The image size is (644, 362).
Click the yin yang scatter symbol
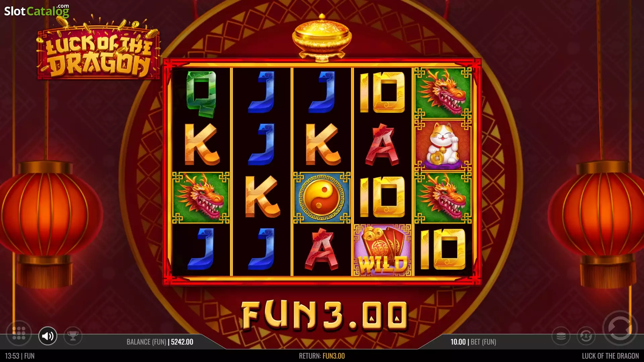(x=322, y=198)
